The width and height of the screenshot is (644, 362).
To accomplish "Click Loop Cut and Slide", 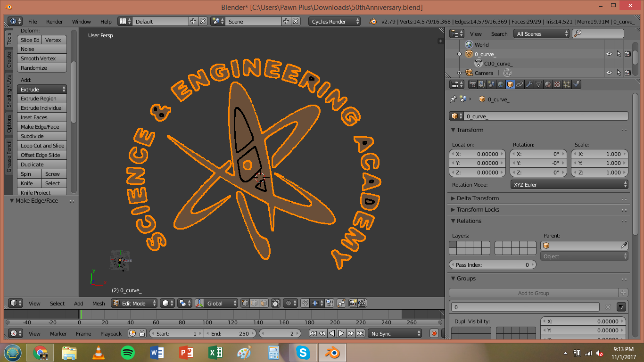I will tap(42, 146).
